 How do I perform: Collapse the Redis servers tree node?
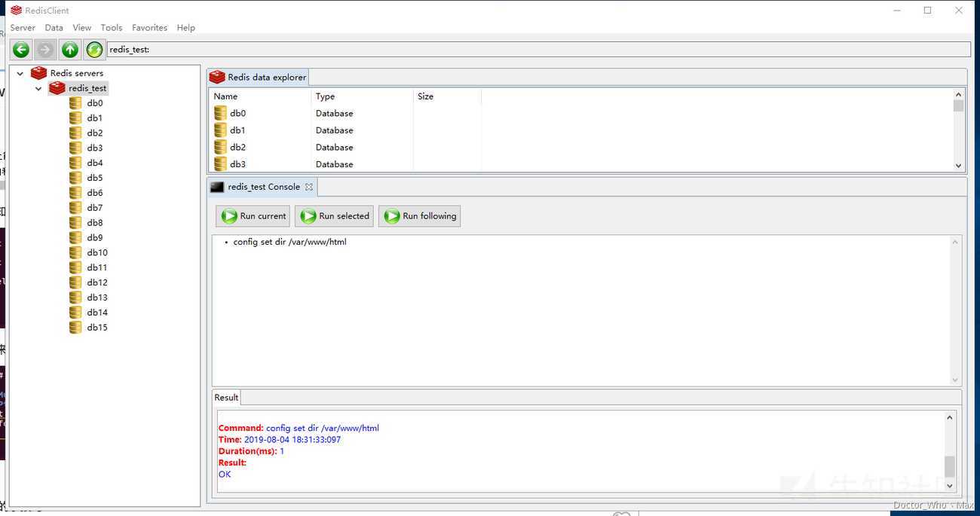20,74
